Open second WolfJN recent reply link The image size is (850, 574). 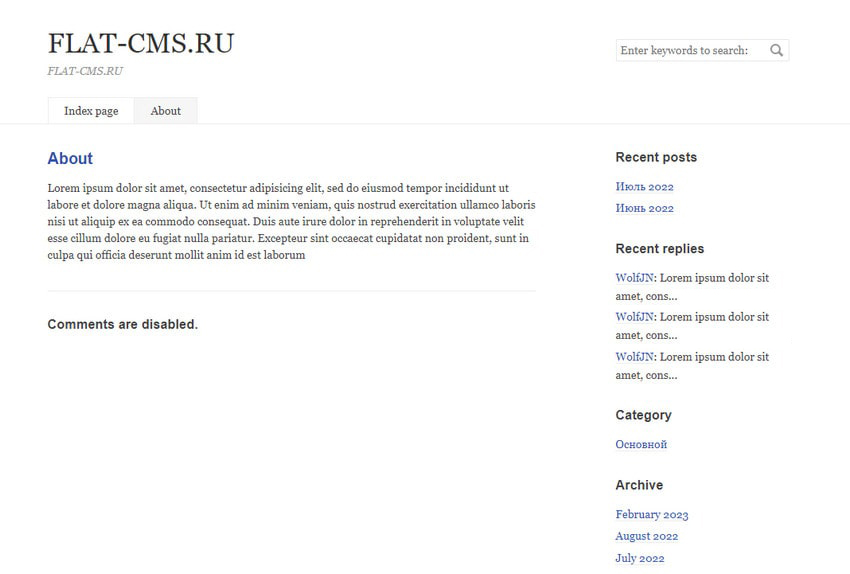click(x=634, y=317)
